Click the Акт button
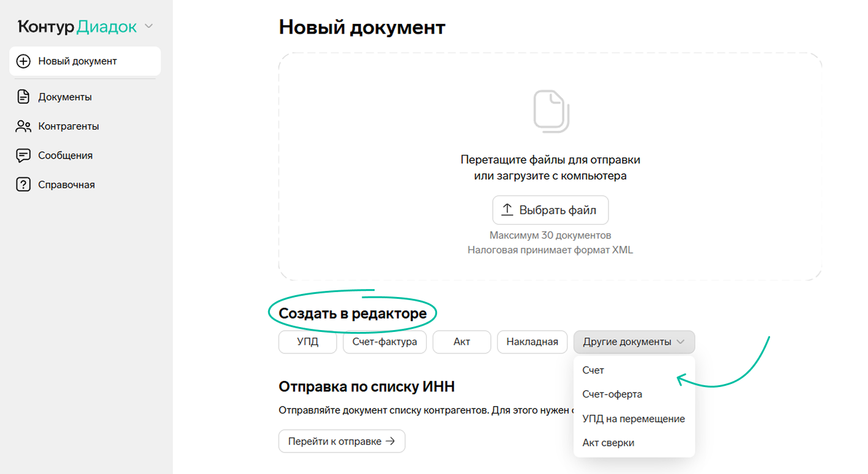 (462, 342)
